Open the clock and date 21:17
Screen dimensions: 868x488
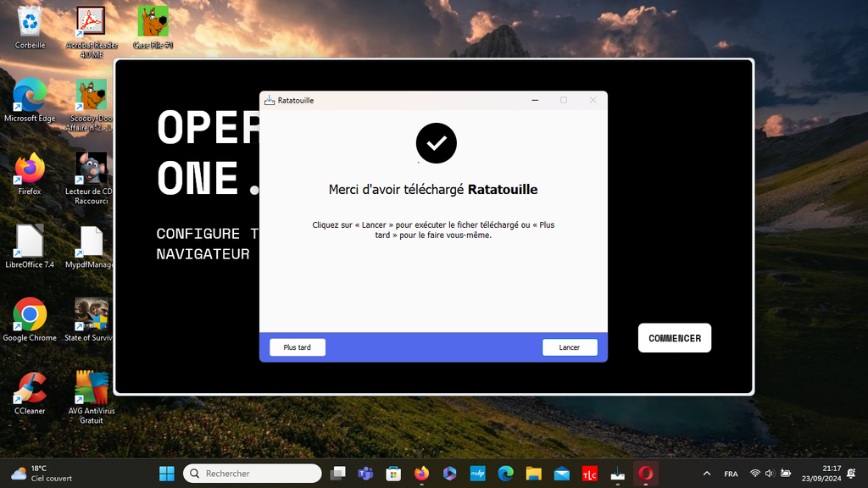[821, 474]
